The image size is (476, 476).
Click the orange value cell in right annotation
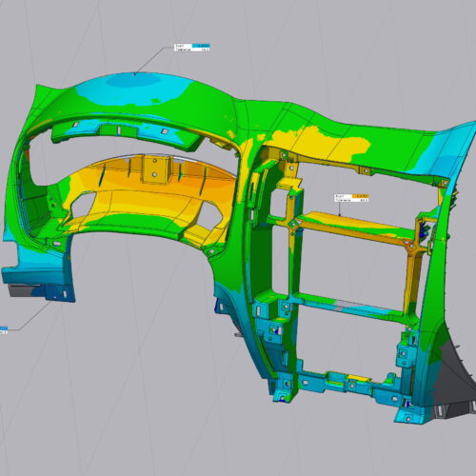(x=361, y=196)
